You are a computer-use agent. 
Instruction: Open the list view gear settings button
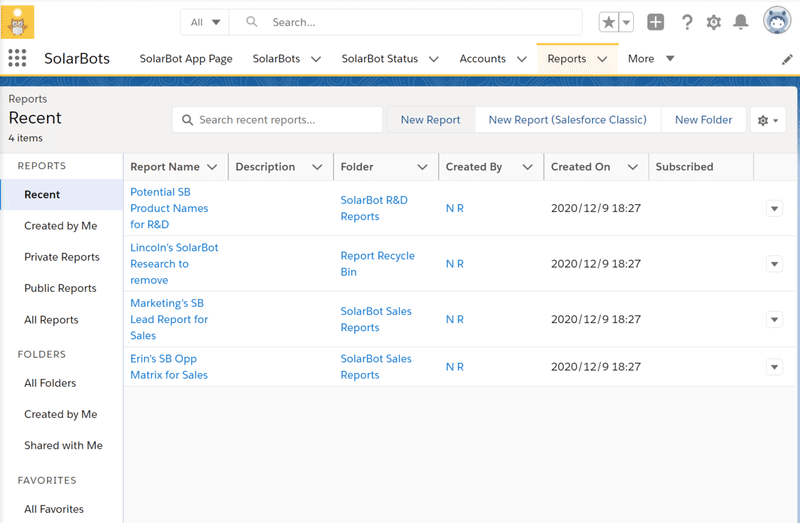768,120
